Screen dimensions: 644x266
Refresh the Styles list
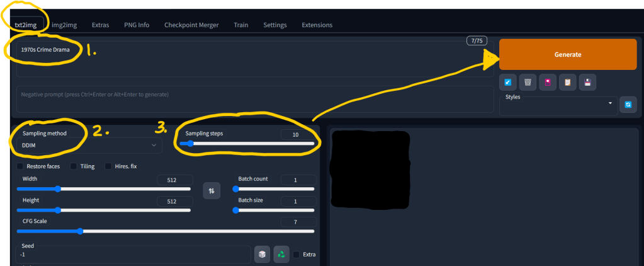(x=628, y=105)
